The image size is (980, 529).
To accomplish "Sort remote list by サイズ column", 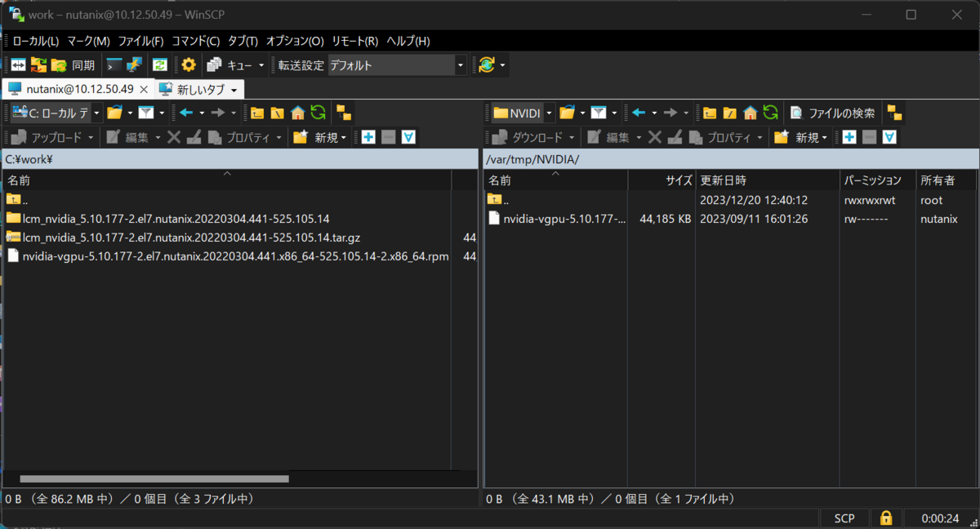I will [661, 180].
